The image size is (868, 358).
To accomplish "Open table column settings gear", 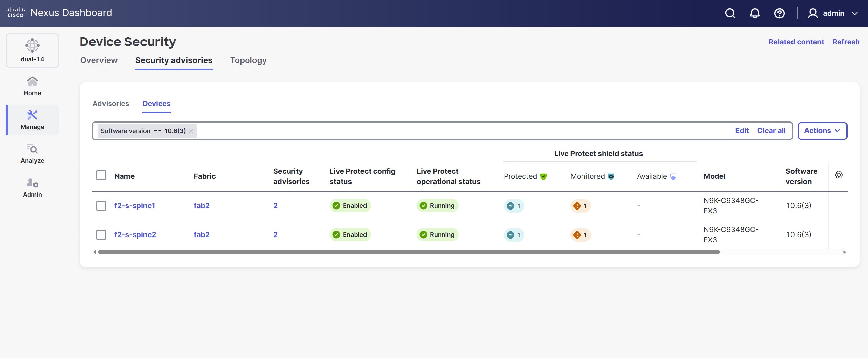I will (x=839, y=175).
